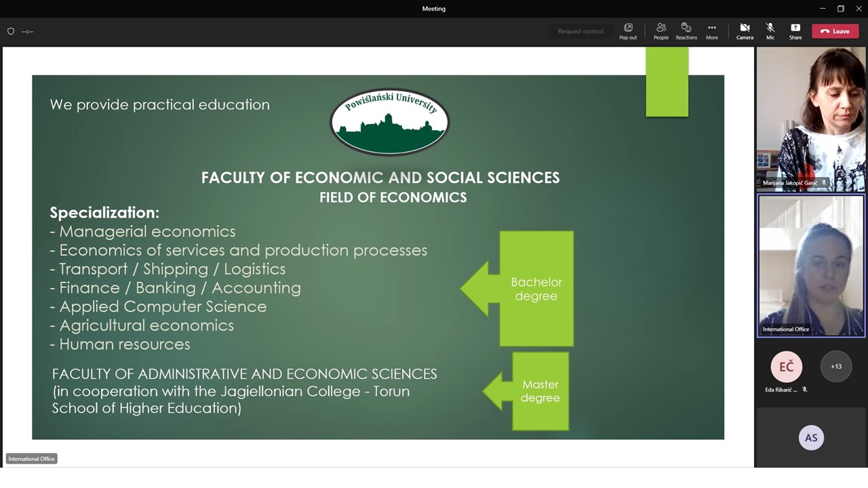Expand the +13 additional participants

(x=835, y=367)
